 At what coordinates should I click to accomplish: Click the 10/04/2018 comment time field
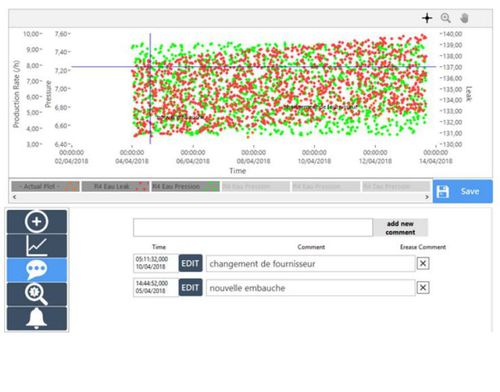[156, 263]
